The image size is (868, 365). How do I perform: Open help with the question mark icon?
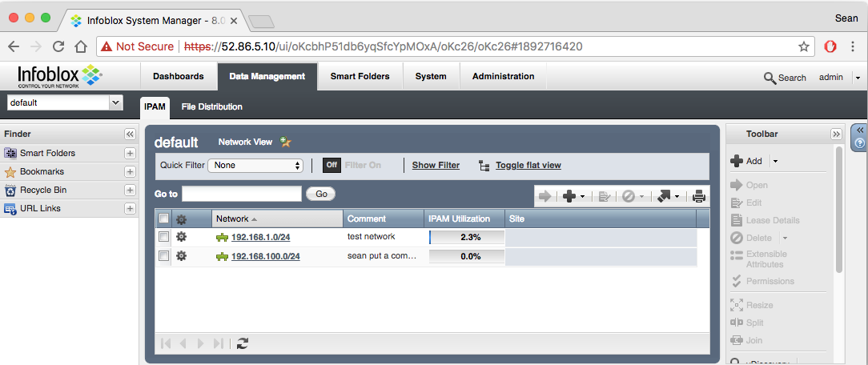point(860,142)
